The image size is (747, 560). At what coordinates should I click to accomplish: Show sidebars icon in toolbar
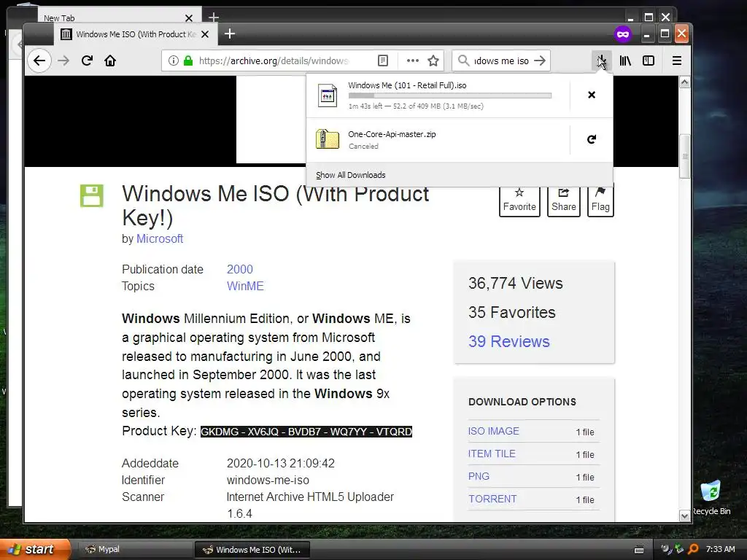(649, 61)
